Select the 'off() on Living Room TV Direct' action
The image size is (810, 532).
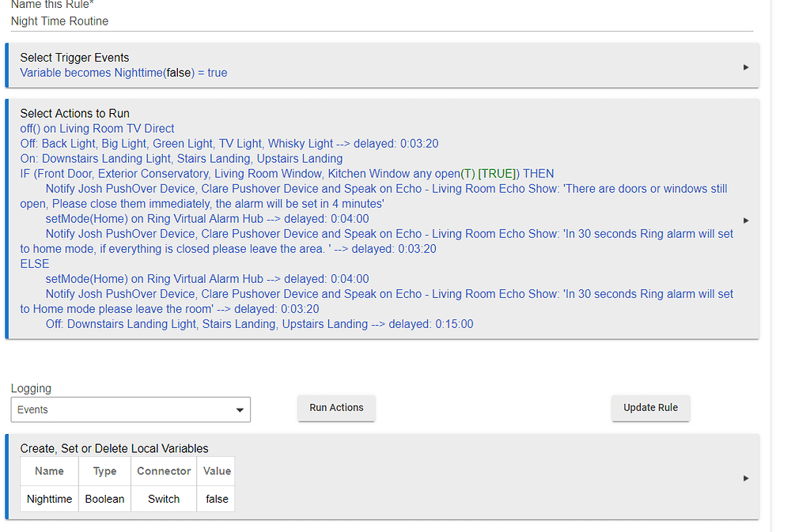click(97, 128)
